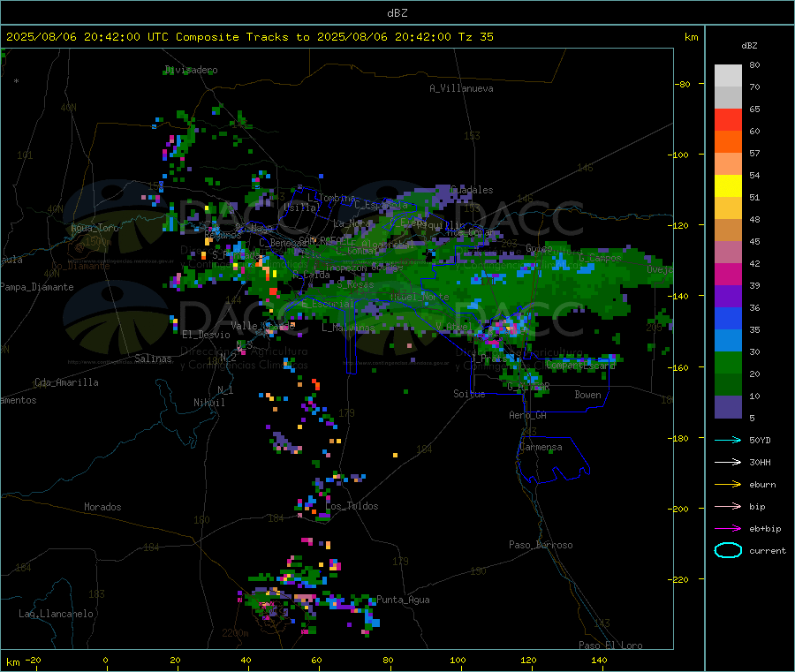This screenshot has width=795, height=672.
Task: Click the red 65 dBZ legend swatch
Action: point(728,119)
